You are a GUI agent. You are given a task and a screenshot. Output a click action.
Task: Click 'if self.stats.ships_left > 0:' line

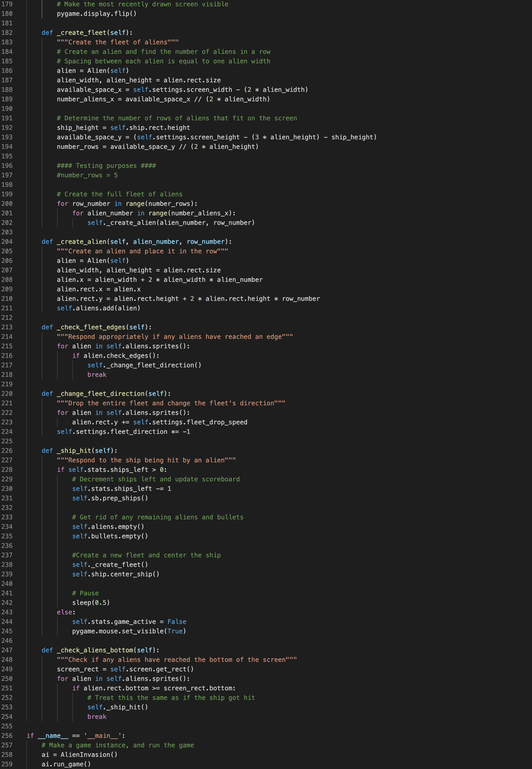(112, 470)
